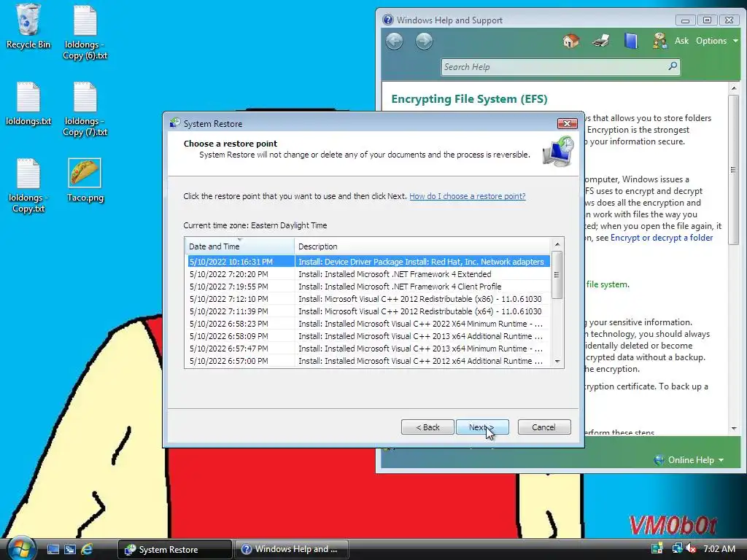Click the network tray icon
This screenshot has width=747, height=560.
676,548
